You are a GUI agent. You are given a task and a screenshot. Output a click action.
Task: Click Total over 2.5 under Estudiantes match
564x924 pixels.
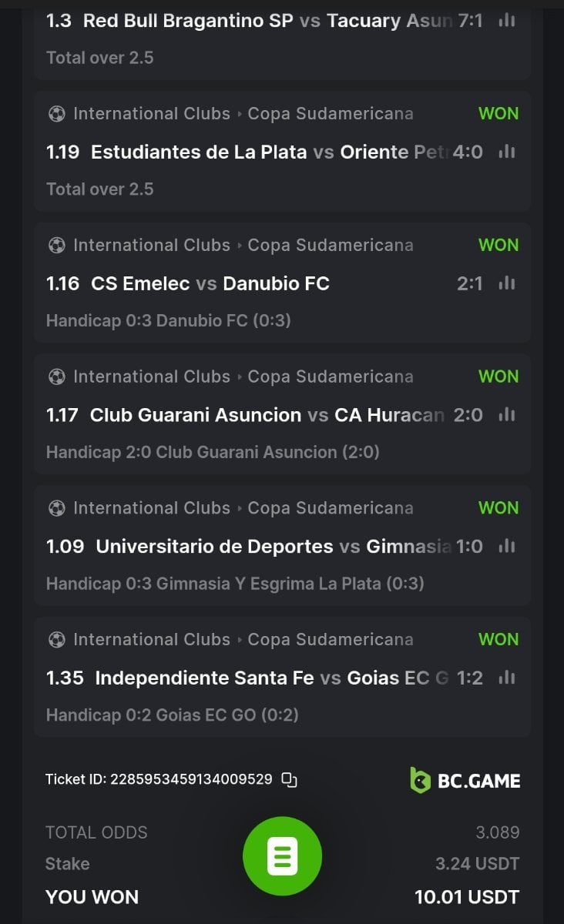[99, 189]
